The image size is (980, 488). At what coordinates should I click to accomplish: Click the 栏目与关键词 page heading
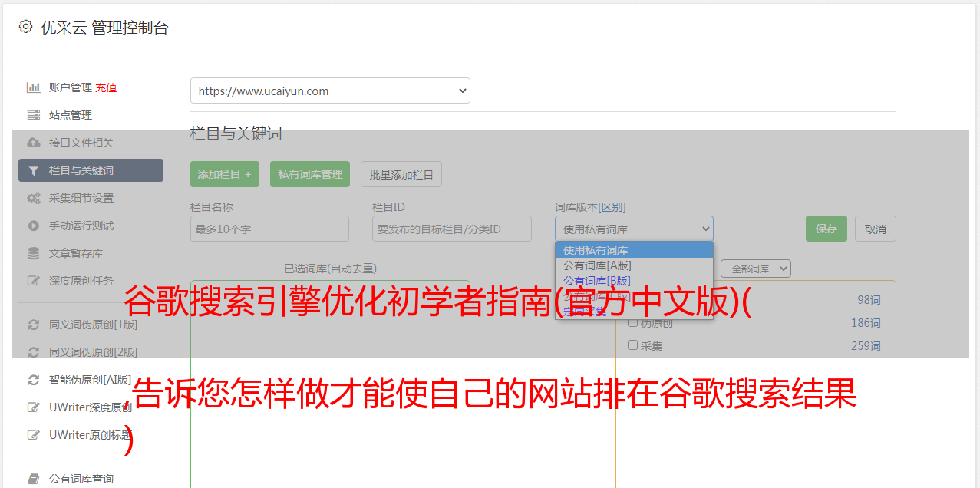(x=236, y=134)
